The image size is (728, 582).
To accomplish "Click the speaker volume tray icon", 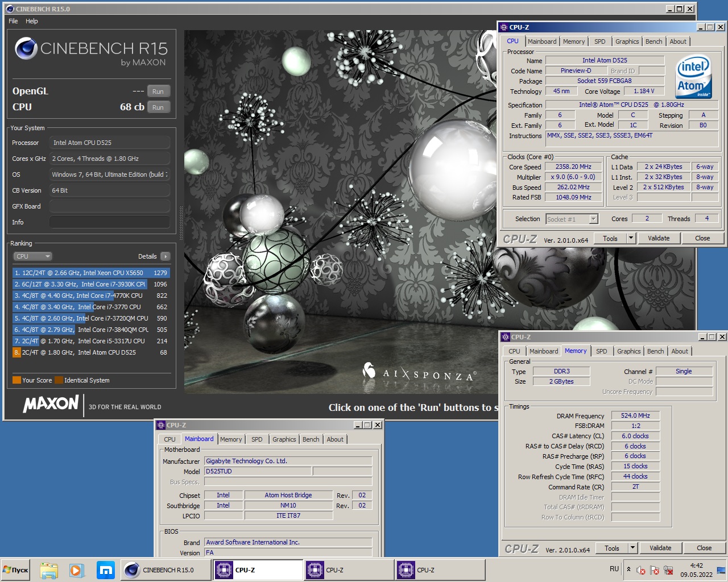I will click(641, 570).
